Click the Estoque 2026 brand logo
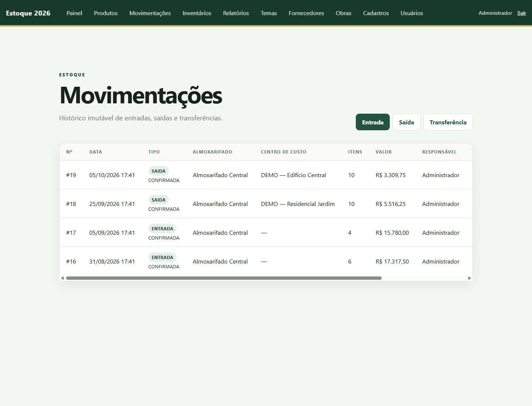532x406 pixels. pyautogui.click(x=28, y=13)
